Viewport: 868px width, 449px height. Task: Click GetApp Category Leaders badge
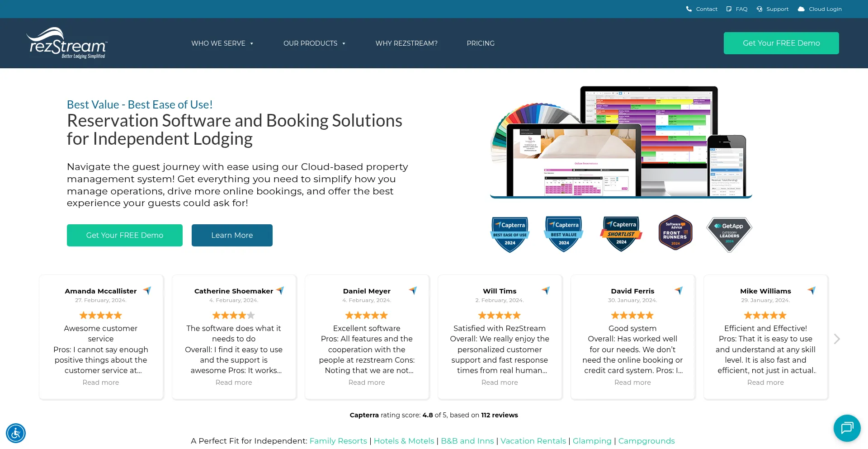729,234
